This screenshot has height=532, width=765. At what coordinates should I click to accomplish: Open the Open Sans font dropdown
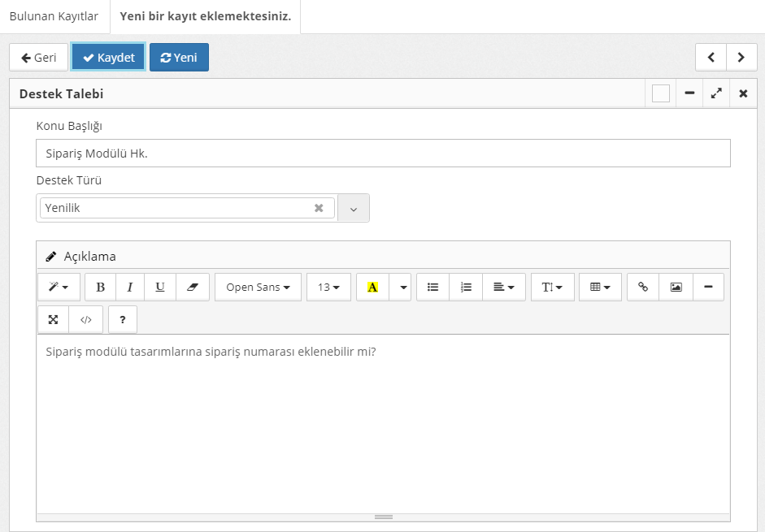point(258,287)
